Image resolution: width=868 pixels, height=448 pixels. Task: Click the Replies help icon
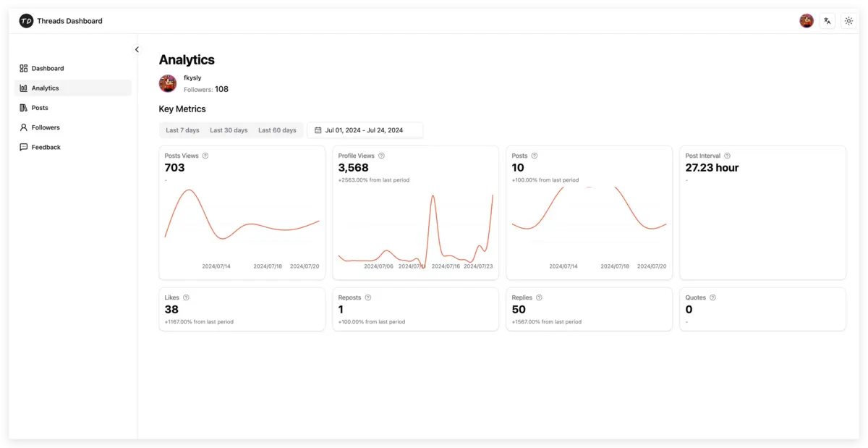pyautogui.click(x=539, y=297)
